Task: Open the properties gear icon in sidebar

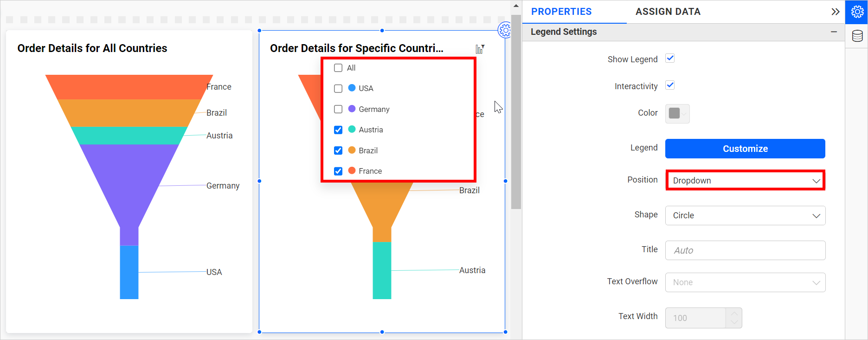Action: tap(857, 12)
